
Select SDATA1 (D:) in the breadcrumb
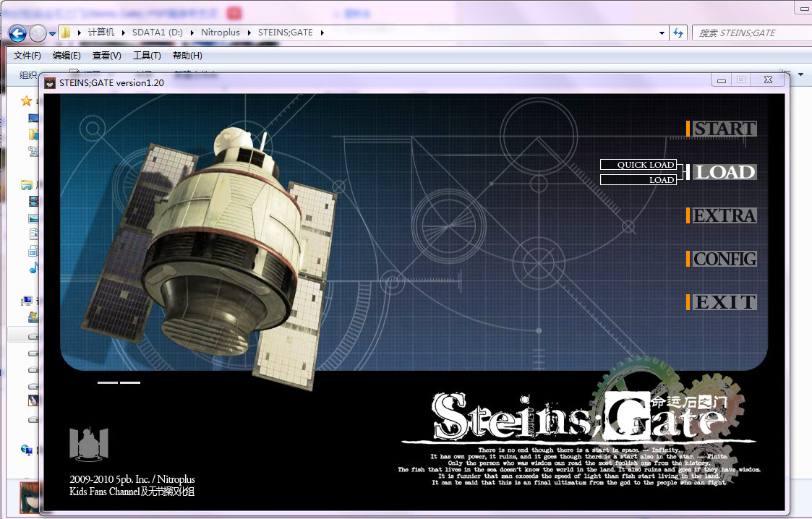pos(158,32)
